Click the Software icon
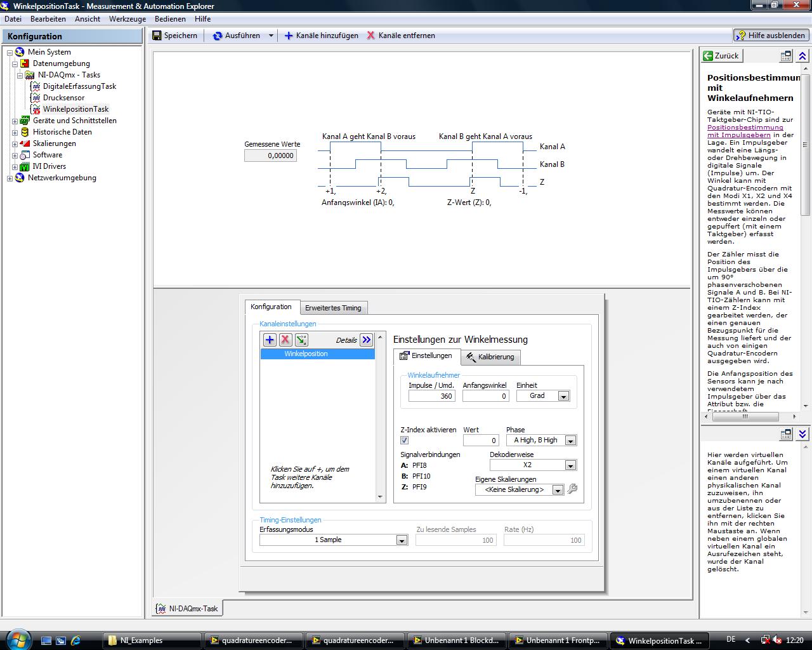The width and height of the screenshot is (812, 650). (x=25, y=155)
